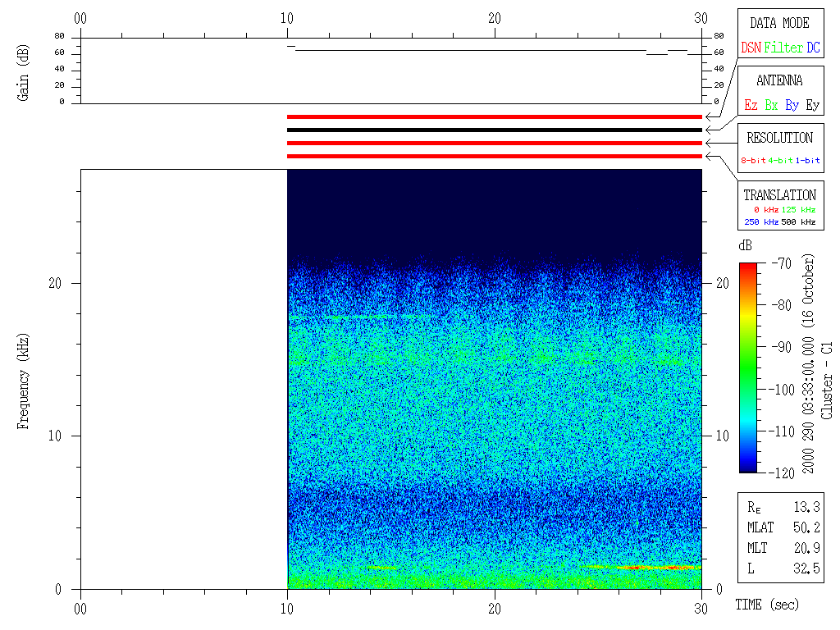This screenshot has height=630, width=840.
Task: Select the 8-bit resolution label
Action: (754, 161)
